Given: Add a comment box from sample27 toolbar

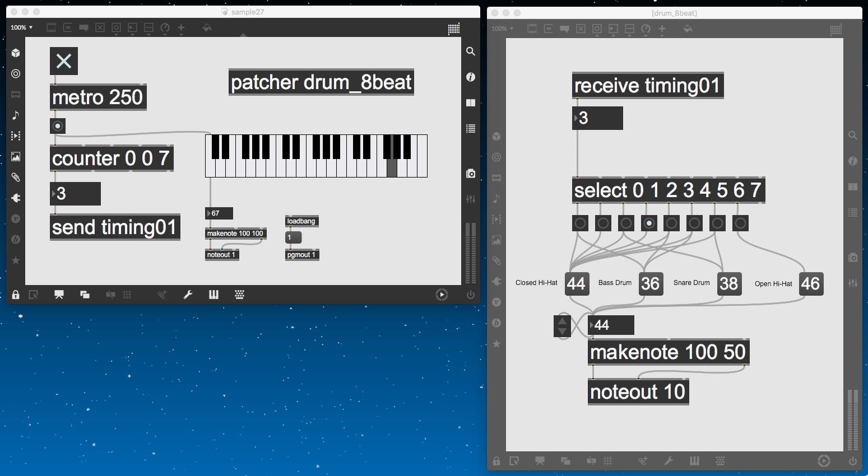Looking at the screenshot, I should 84,27.
